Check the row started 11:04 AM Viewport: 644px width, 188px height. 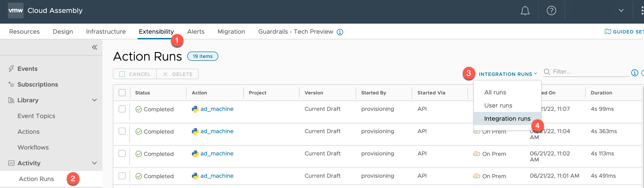[x=122, y=131]
